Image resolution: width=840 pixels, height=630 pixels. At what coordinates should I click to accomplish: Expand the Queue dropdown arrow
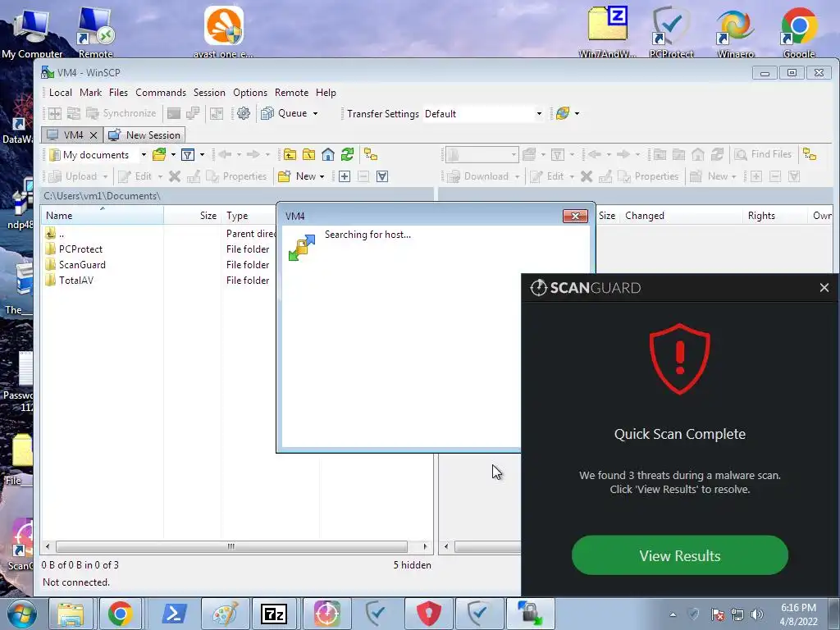coord(315,113)
